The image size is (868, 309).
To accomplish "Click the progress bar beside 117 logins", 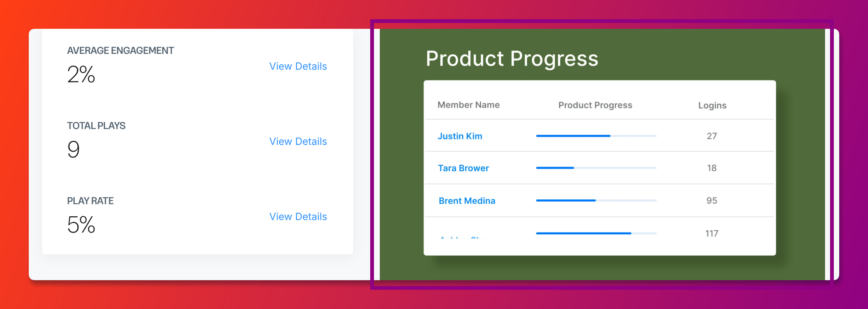I will coord(596,233).
